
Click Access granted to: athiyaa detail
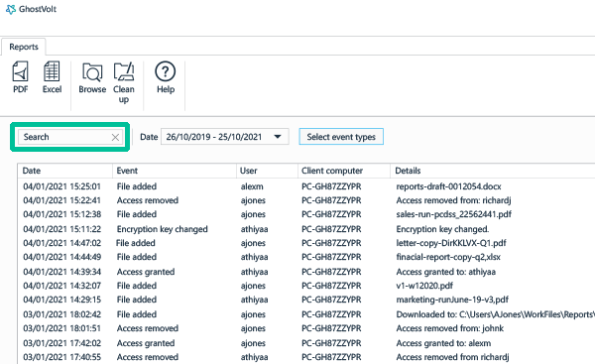tap(445, 272)
